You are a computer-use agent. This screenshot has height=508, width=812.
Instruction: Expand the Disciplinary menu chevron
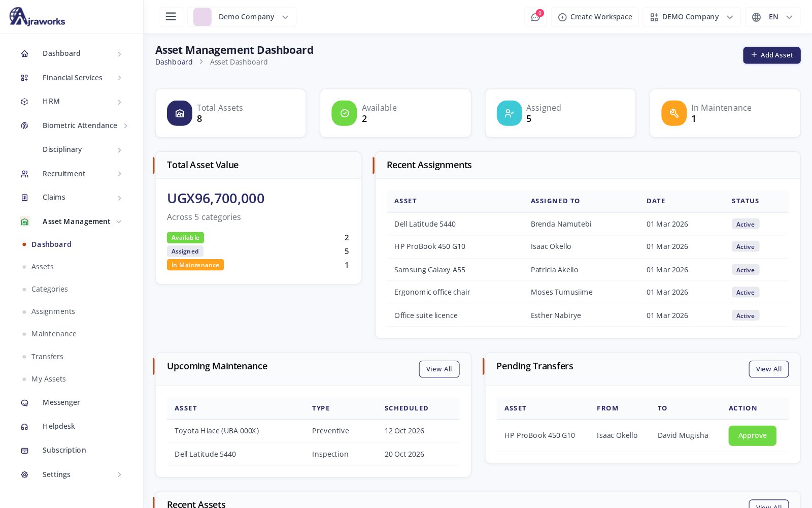click(x=119, y=150)
